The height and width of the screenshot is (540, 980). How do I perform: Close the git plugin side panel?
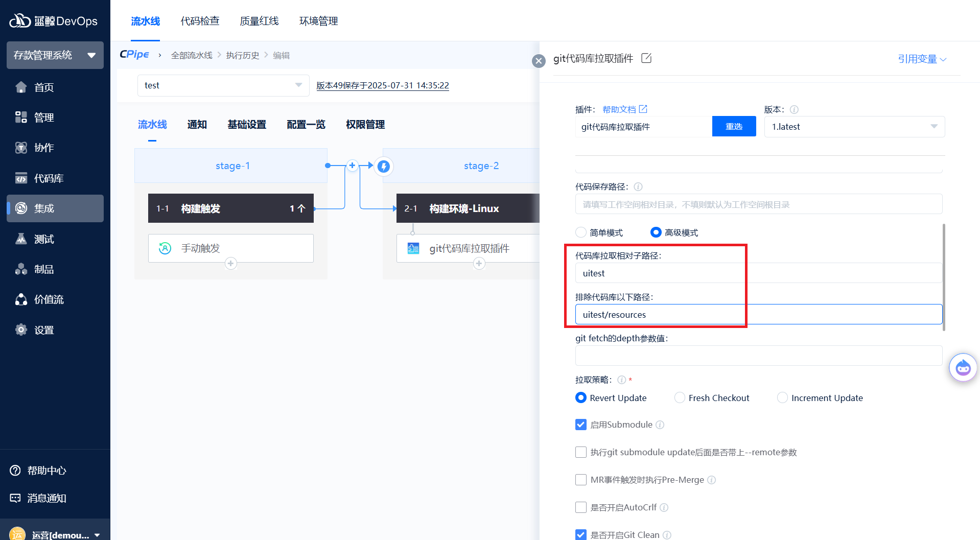(x=539, y=61)
